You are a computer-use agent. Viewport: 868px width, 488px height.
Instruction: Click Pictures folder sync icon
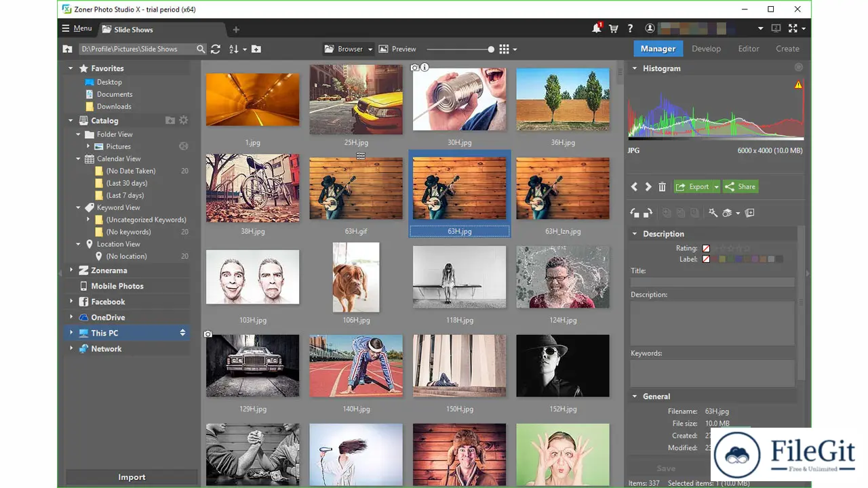(x=183, y=146)
